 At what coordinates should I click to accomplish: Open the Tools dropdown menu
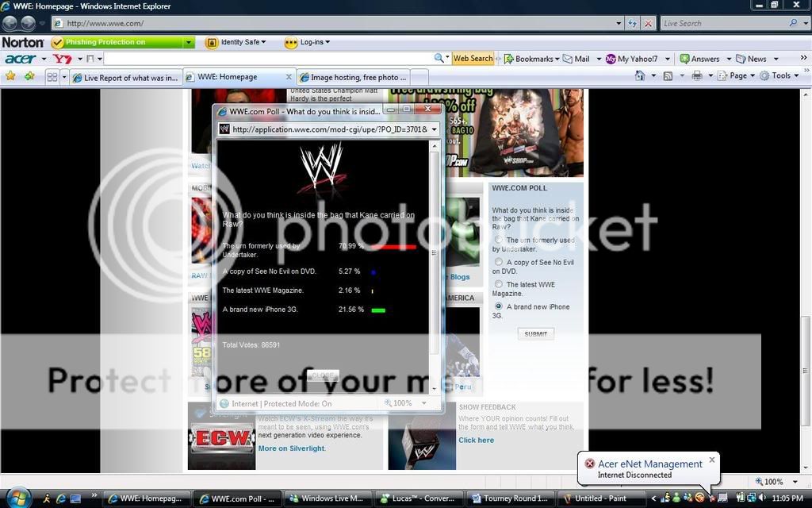[780, 76]
